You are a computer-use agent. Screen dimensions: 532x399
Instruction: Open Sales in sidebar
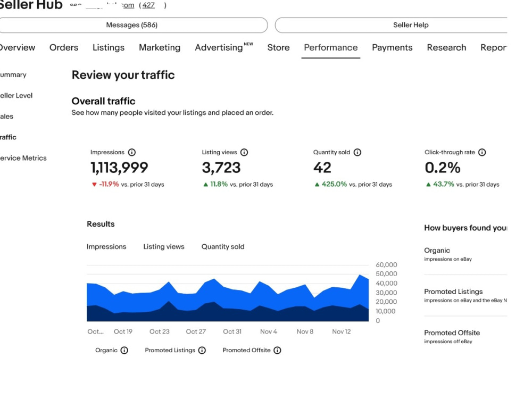point(6,117)
